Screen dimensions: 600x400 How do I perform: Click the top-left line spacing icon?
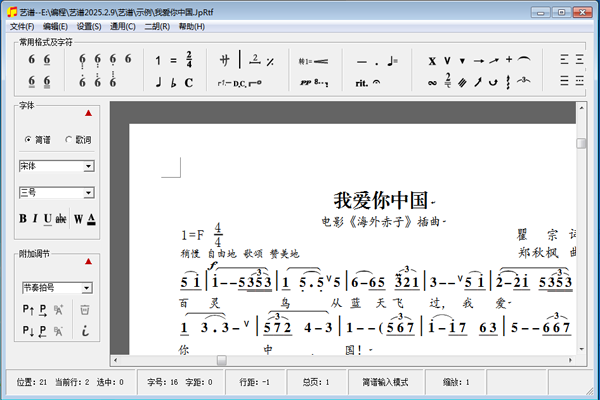tap(564, 59)
